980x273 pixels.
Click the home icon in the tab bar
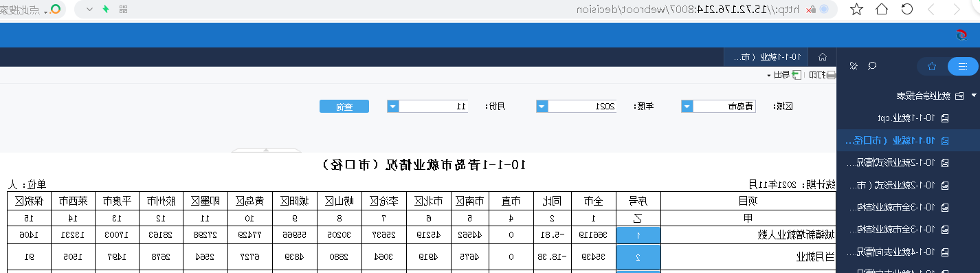point(823,57)
